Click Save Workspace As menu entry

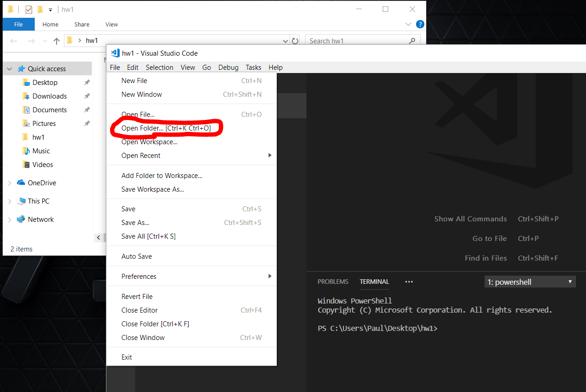point(191,189)
